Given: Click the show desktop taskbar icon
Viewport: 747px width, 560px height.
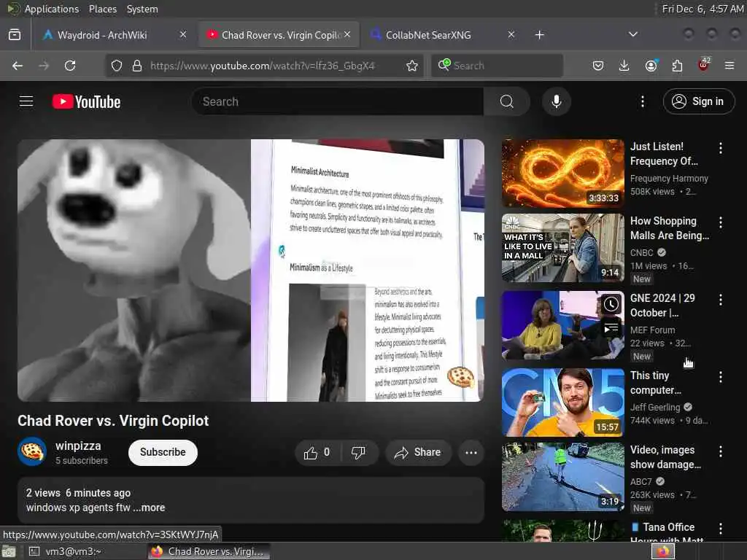Looking at the screenshot, I should 9,552.
